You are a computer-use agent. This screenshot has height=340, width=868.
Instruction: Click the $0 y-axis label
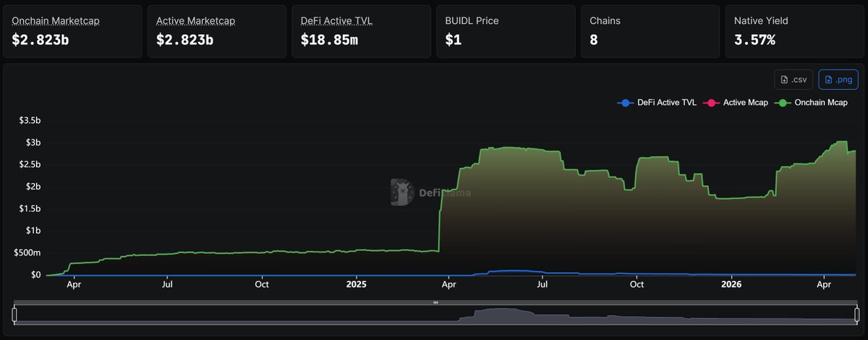click(35, 275)
